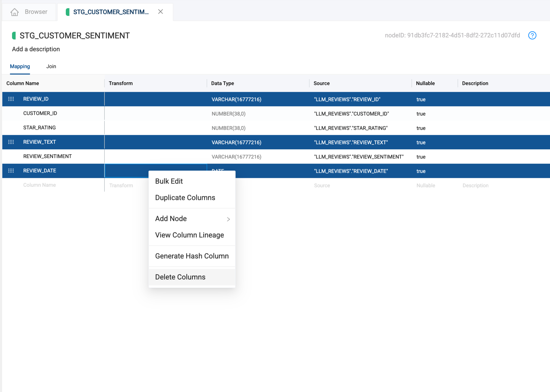The width and height of the screenshot is (550, 392).
Task: Select the REVIEW_TEXT column name
Action: click(x=39, y=142)
